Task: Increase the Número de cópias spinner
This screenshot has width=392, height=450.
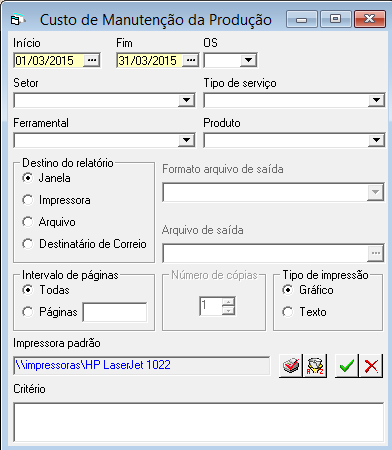Action: (228, 302)
